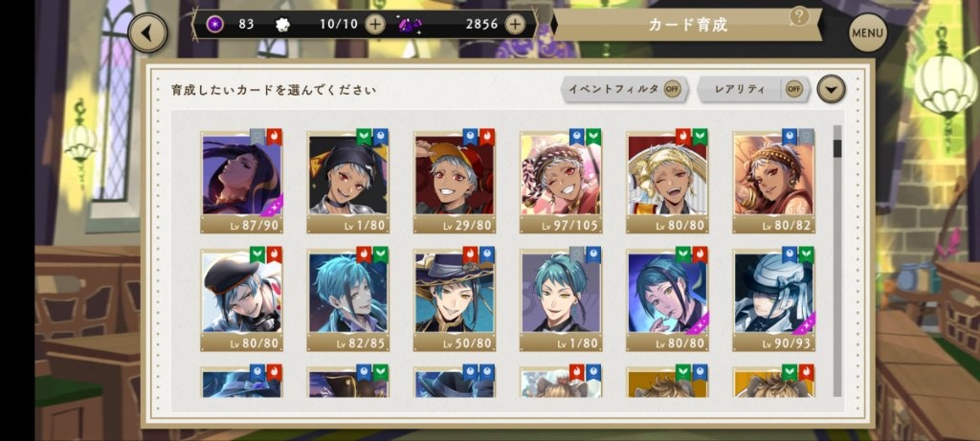Click the purple star coin icon
The image size is (980, 441).
click(215, 24)
